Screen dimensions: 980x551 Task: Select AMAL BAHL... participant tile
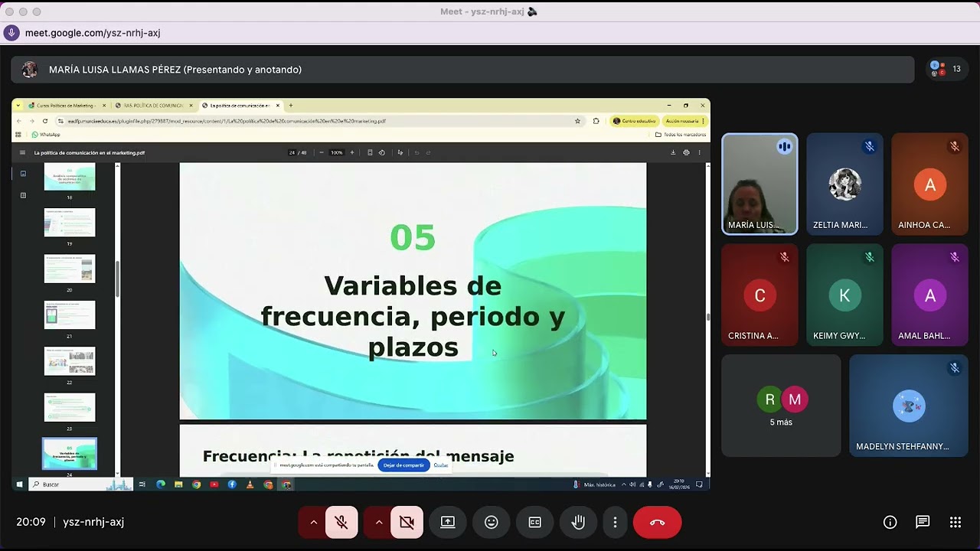coord(929,295)
